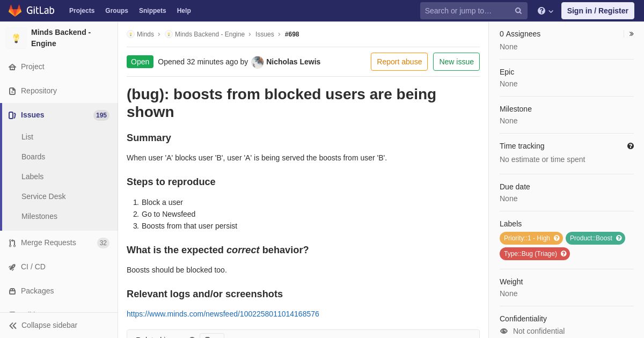Click the Issues count badge 195
The height and width of the screenshot is (338, 644).
(101, 115)
